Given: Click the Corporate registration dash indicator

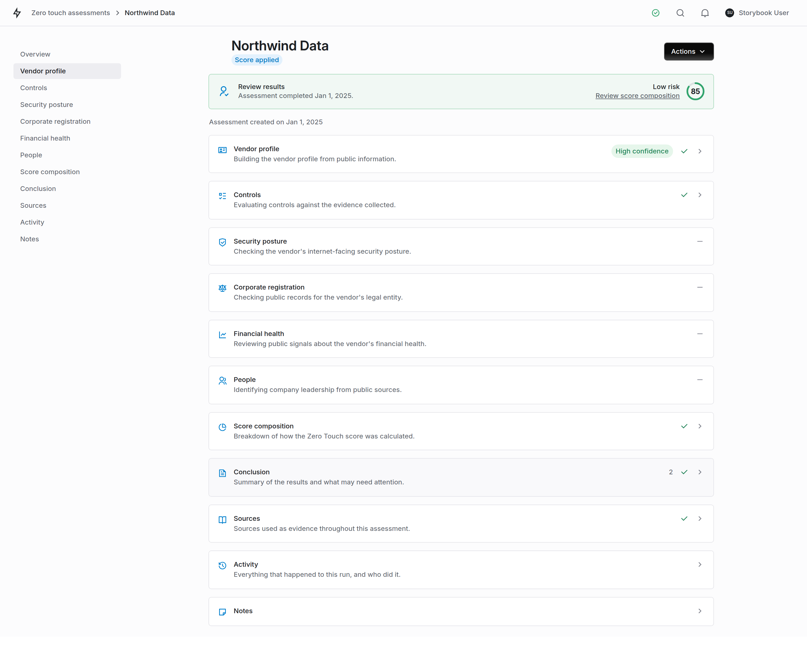Looking at the screenshot, I should click(x=700, y=288).
